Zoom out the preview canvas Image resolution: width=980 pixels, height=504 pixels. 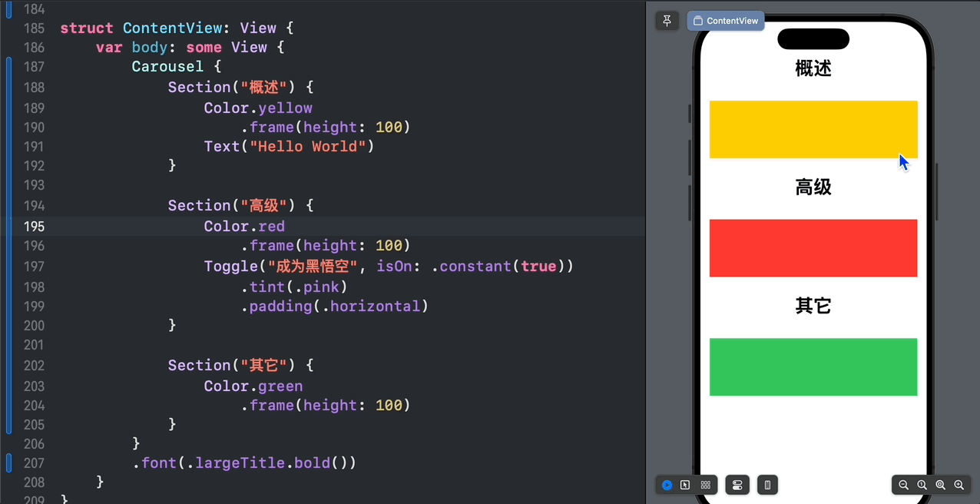pyautogui.click(x=904, y=485)
